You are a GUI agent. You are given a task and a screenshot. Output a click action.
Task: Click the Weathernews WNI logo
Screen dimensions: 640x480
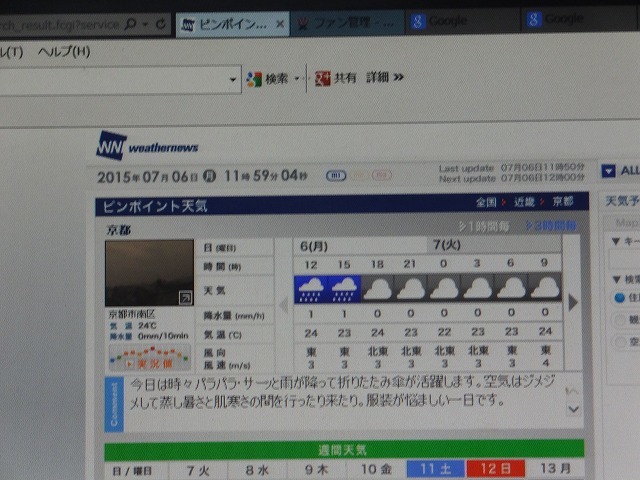[147, 146]
